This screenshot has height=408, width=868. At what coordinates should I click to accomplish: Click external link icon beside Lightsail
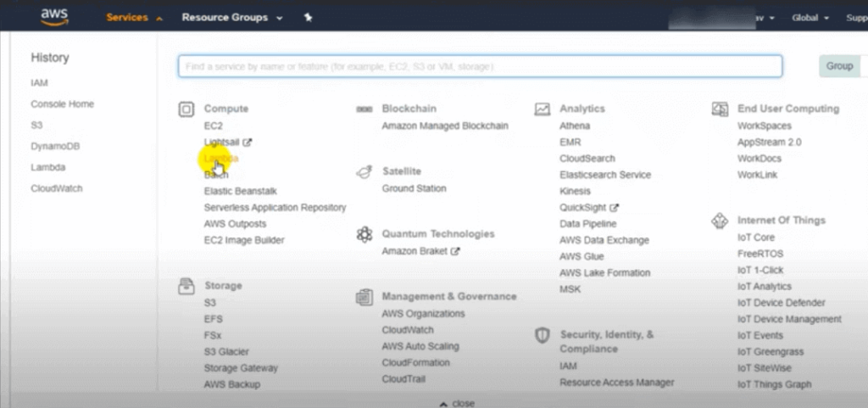tap(248, 143)
